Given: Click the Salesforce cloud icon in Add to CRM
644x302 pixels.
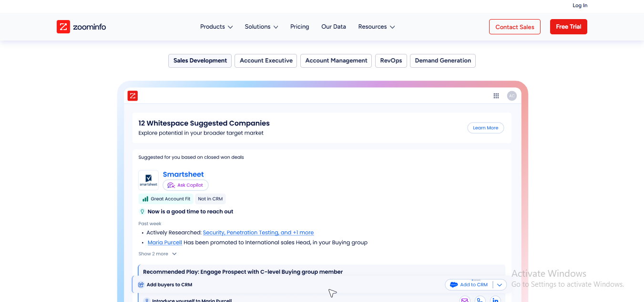Looking at the screenshot, I should pos(454,285).
